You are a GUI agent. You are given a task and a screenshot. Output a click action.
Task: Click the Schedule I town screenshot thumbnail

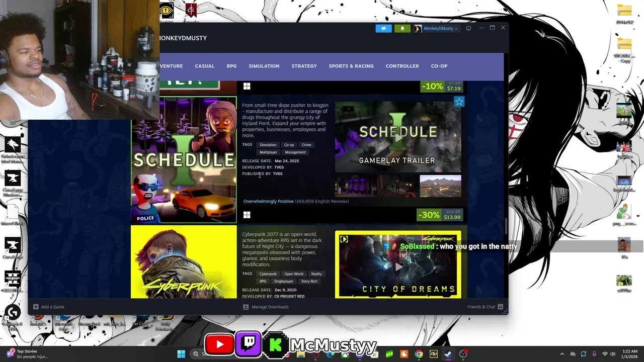440,186
